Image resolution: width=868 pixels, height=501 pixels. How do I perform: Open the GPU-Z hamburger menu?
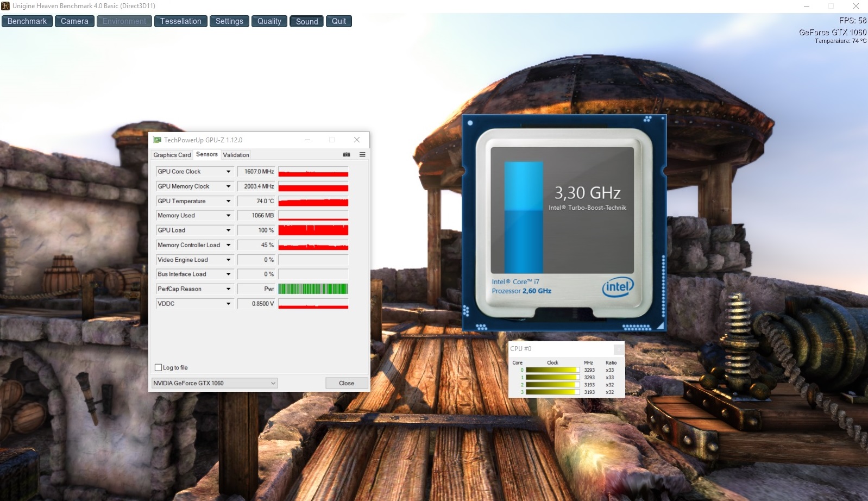[362, 154]
